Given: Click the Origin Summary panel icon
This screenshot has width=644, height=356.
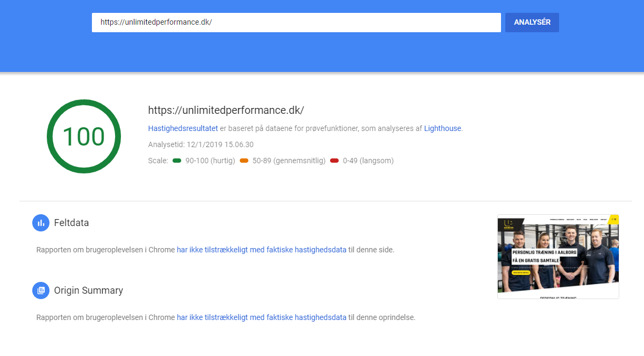Looking at the screenshot, I should pyautogui.click(x=41, y=290).
